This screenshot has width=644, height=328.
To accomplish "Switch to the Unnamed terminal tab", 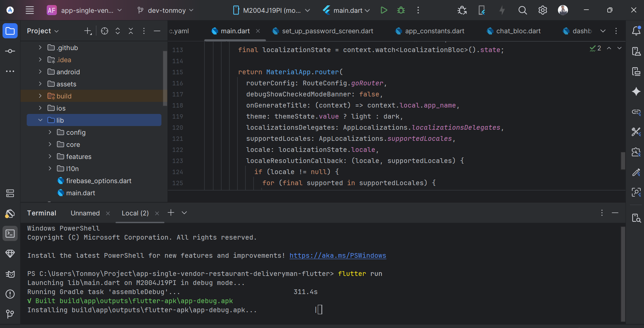I will click(85, 213).
